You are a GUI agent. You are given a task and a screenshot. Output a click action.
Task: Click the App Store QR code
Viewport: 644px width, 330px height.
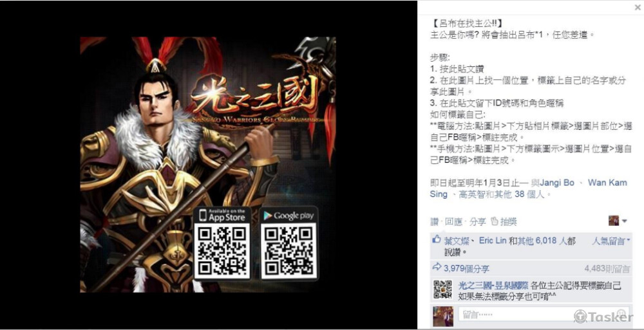(x=222, y=251)
